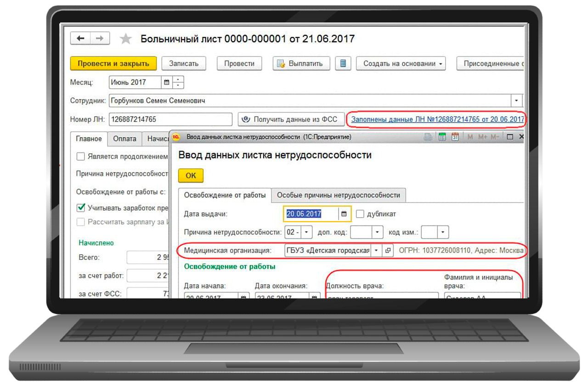Go forward with the right arrow button
The width and height of the screenshot is (588, 387).
pos(100,39)
